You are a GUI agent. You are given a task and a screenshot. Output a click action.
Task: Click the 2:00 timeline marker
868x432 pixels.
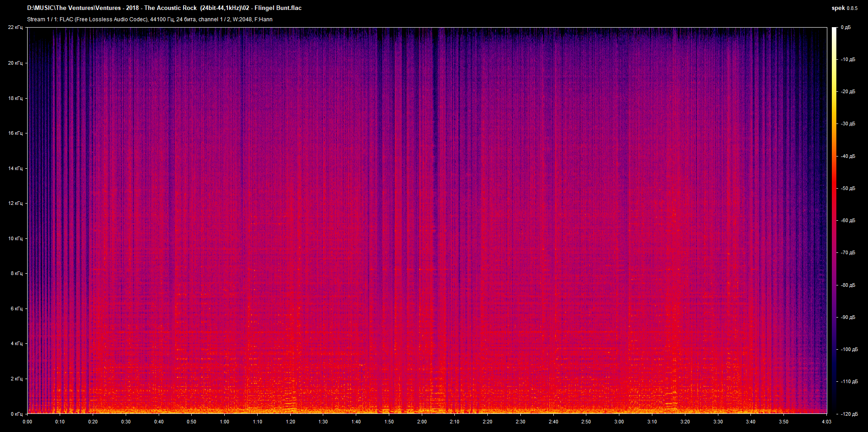tap(421, 421)
